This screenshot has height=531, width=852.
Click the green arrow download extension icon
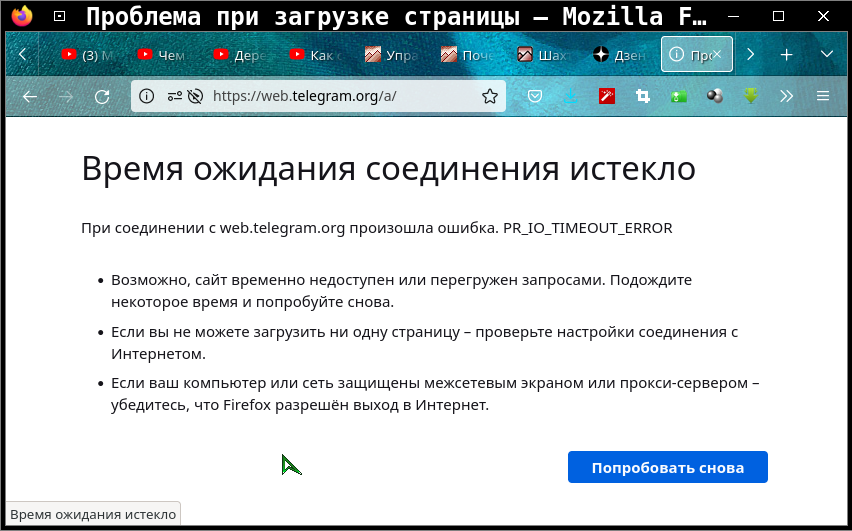[x=751, y=97]
